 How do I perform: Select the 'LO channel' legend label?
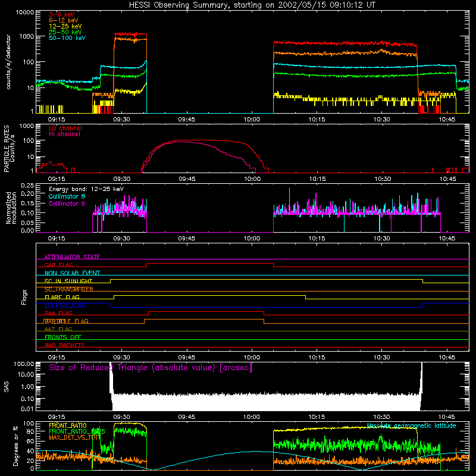tap(65, 128)
